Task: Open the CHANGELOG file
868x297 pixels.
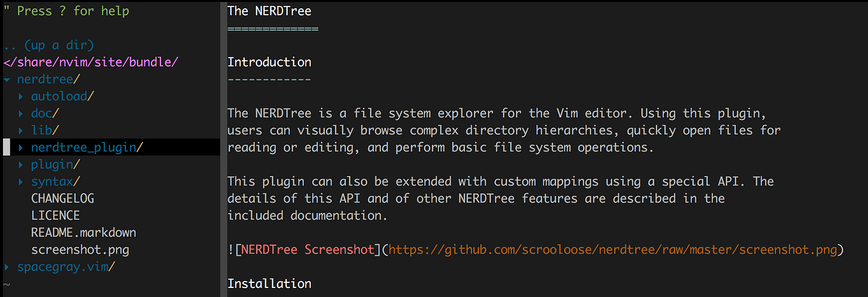Action: pos(62,198)
